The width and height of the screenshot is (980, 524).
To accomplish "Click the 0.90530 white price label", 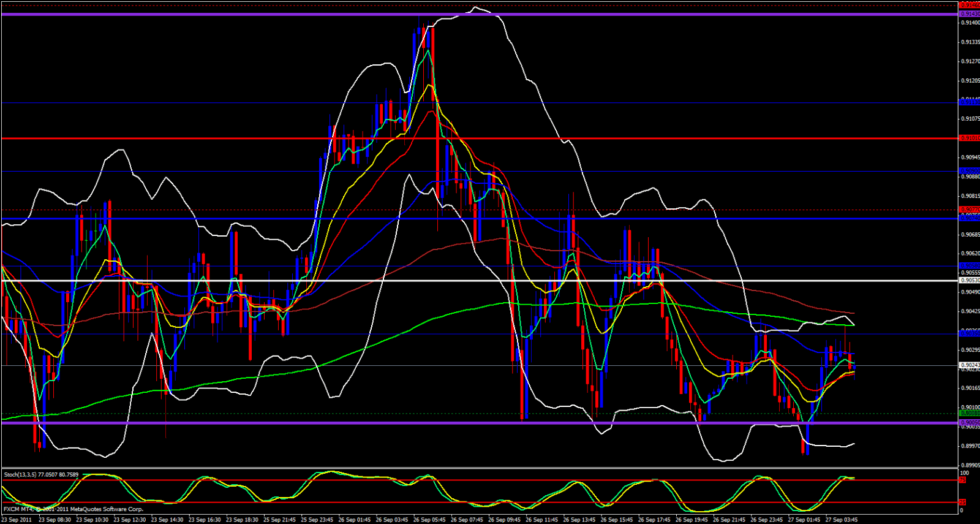I will click(969, 281).
